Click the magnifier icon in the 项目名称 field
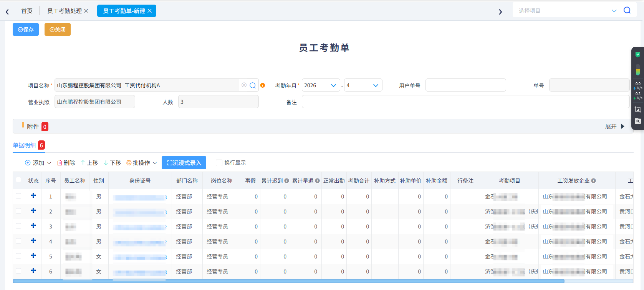Image resolution: width=644 pixels, height=290 pixels. (x=253, y=85)
